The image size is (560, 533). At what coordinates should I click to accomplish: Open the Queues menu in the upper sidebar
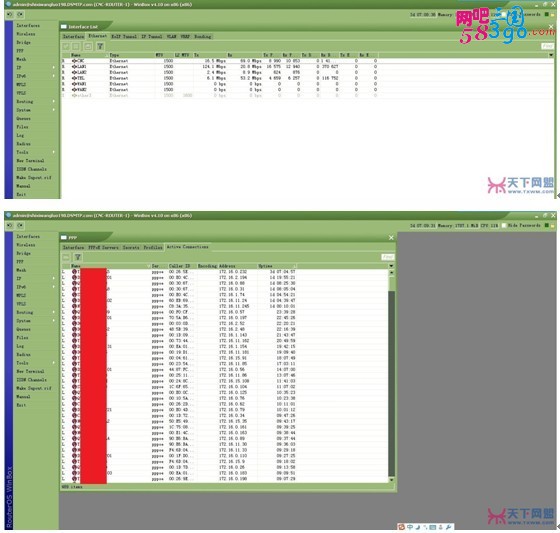23,118
